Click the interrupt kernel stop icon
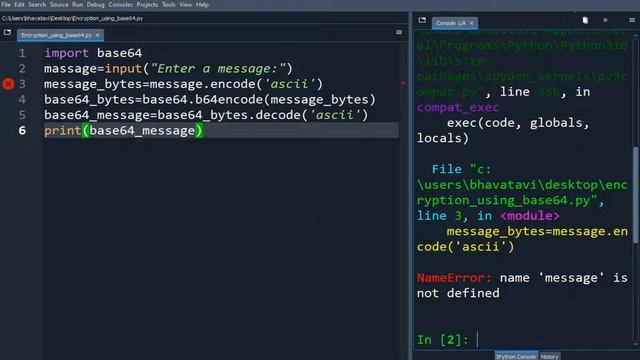640x360 pixels. pyautogui.click(x=605, y=20)
